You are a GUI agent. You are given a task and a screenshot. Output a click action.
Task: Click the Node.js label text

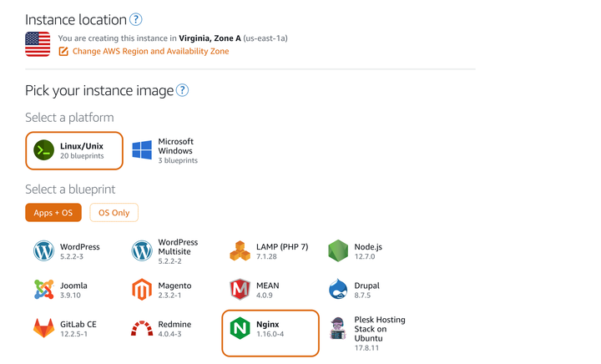click(x=368, y=247)
